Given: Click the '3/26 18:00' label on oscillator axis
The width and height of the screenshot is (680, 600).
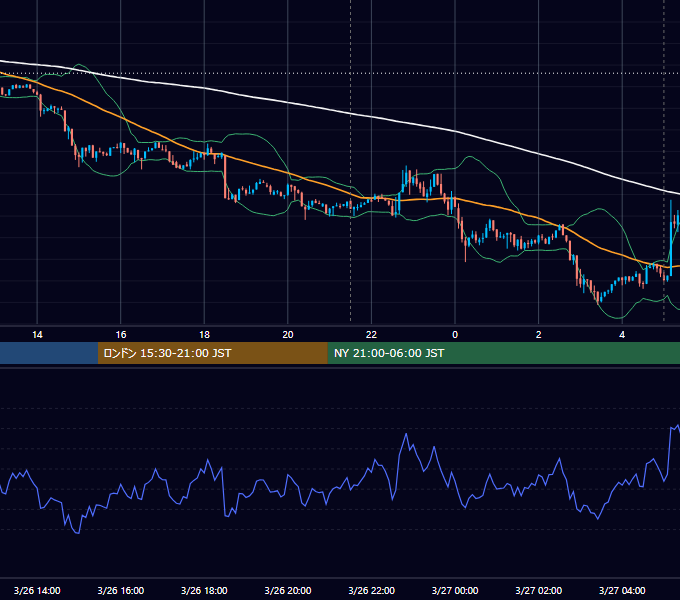Looking at the screenshot, I should (x=204, y=590).
